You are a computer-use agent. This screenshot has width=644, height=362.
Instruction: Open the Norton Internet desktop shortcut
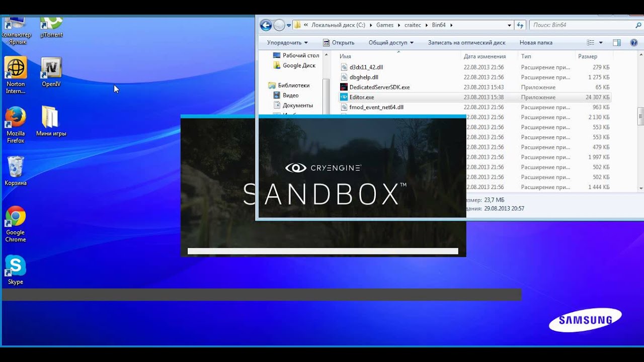16,75
